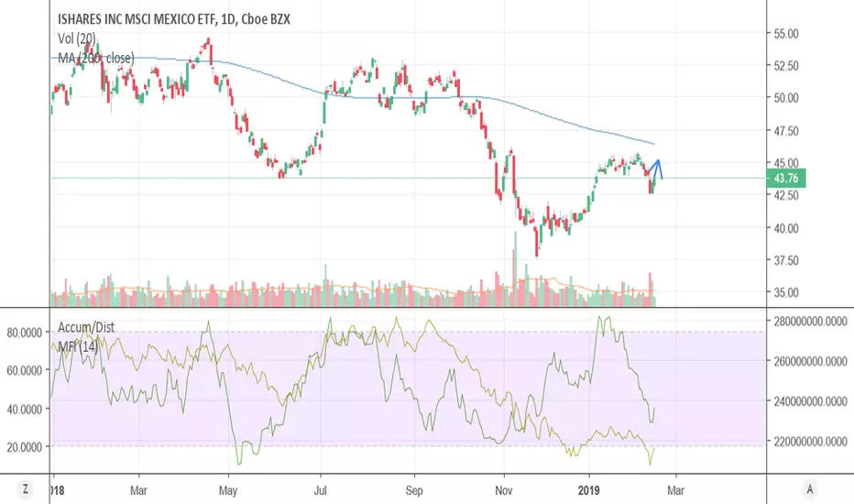Click the 2019 time axis label
854x504 pixels.
tap(589, 490)
